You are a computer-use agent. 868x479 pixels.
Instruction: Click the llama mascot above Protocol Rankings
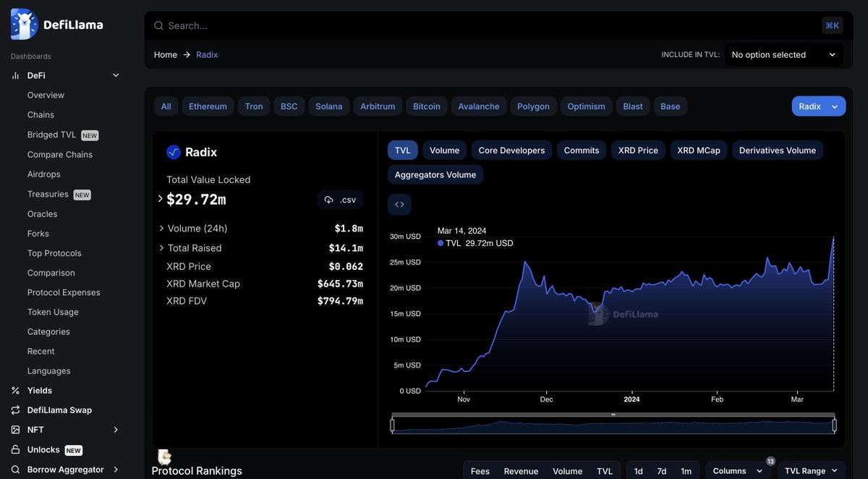(164, 457)
